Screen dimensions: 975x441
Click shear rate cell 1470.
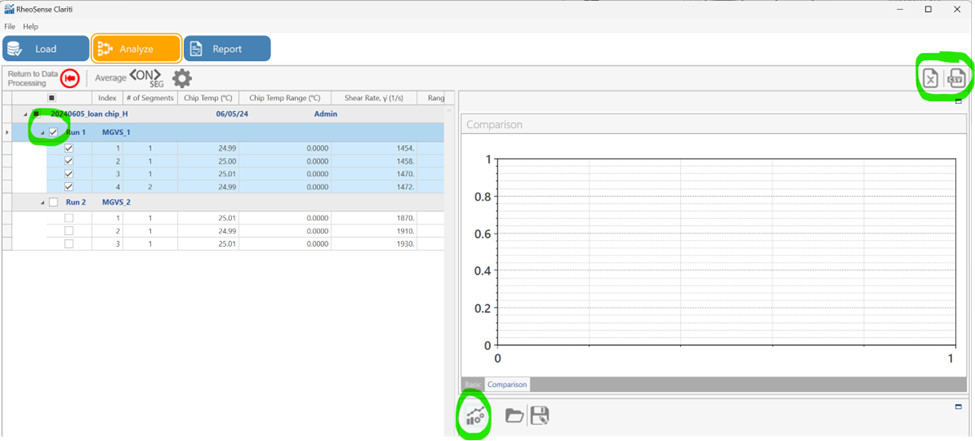pyautogui.click(x=374, y=174)
